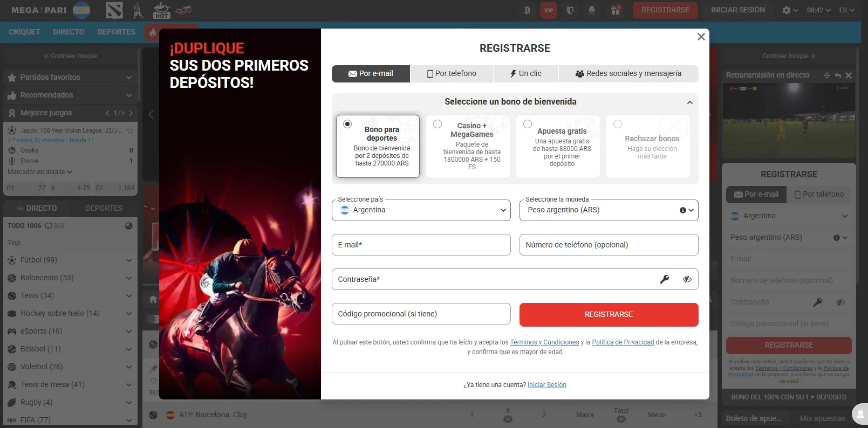Choose the Rechazar bonos radio option

(618, 124)
